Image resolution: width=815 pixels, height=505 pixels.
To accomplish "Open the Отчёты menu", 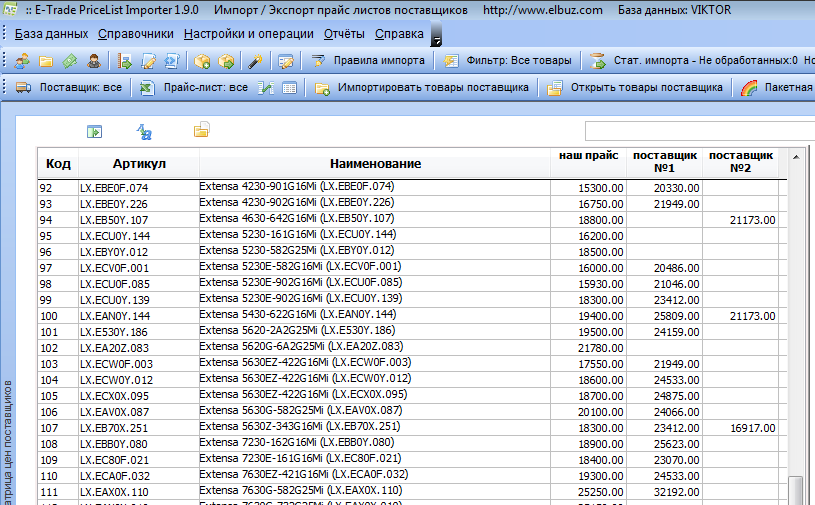I will [x=344, y=34].
